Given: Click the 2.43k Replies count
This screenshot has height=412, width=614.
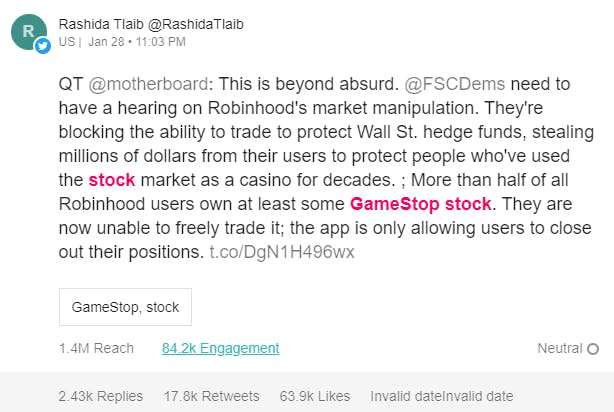Looking at the screenshot, I should pyautogui.click(x=101, y=396).
